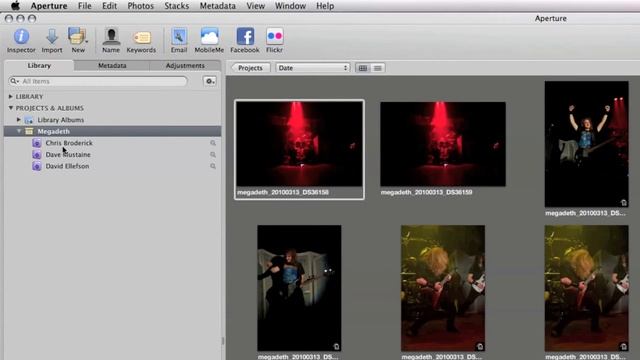Viewport: 640px width, 360px height.
Task: Click the Projects back button
Action: (x=250, y=68)
